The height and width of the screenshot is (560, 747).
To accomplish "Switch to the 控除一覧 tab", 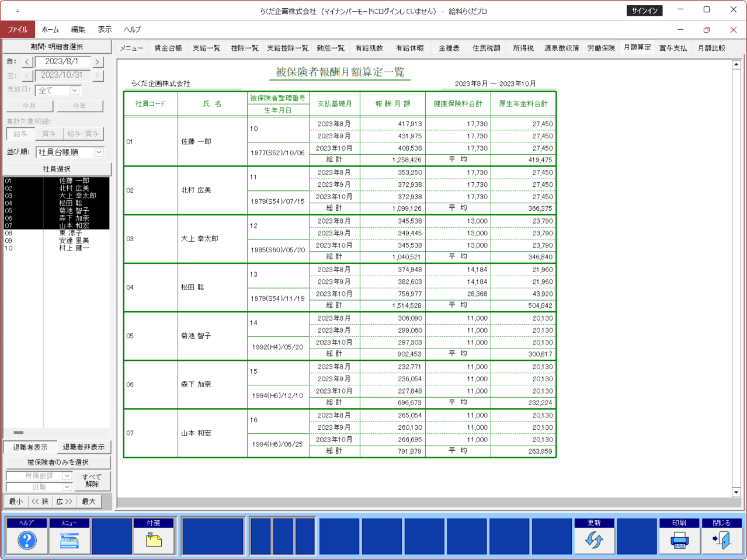I will click(x=245, y=48).
